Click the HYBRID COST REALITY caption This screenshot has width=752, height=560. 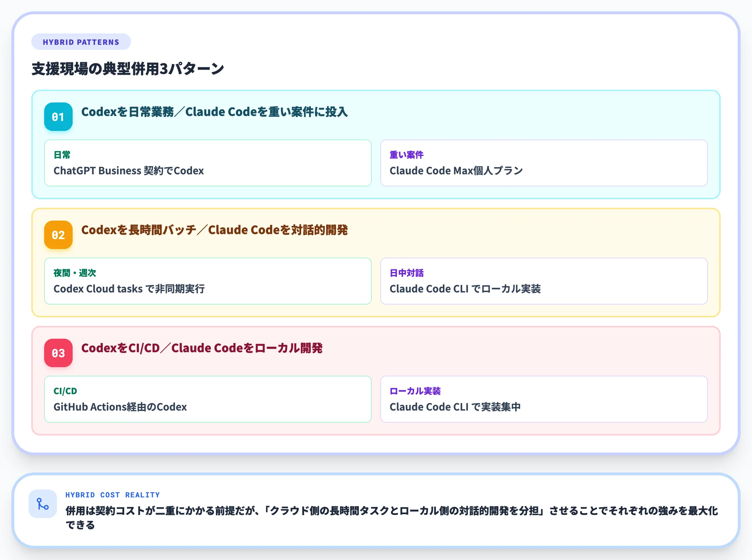coord(113,495)
